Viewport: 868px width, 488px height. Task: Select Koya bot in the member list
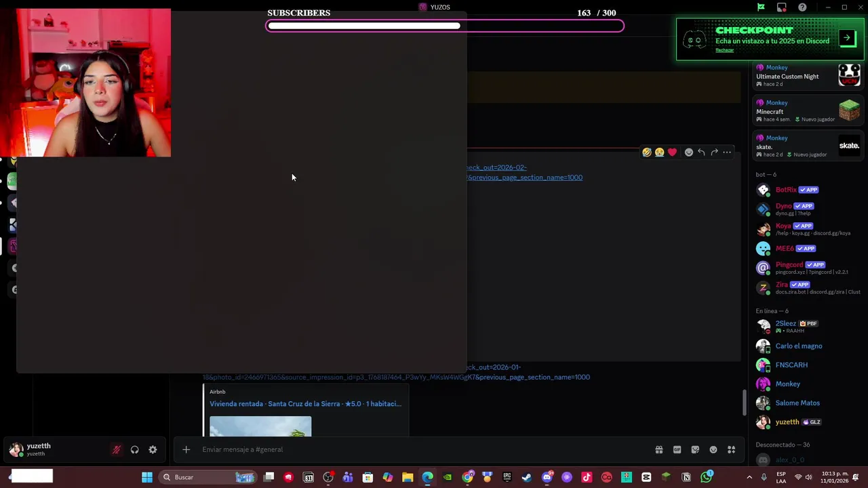(x=808, y=228)
